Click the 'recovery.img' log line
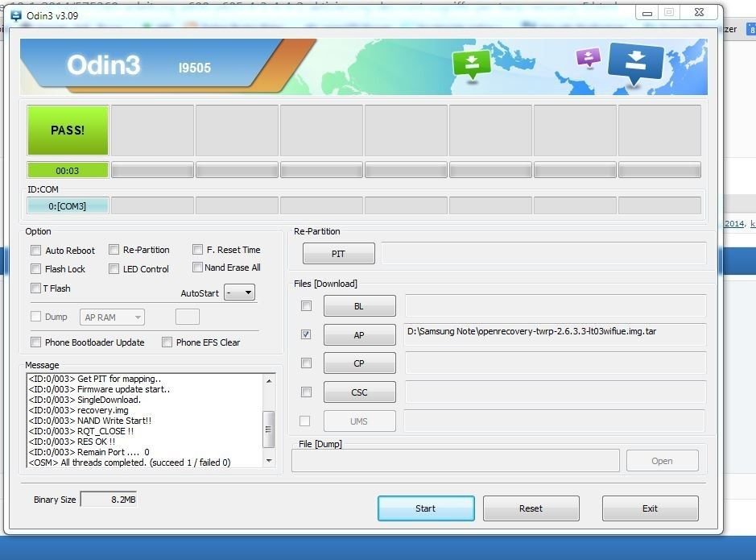The width and height of the screenshot is (756, 560). pos(79,410)
